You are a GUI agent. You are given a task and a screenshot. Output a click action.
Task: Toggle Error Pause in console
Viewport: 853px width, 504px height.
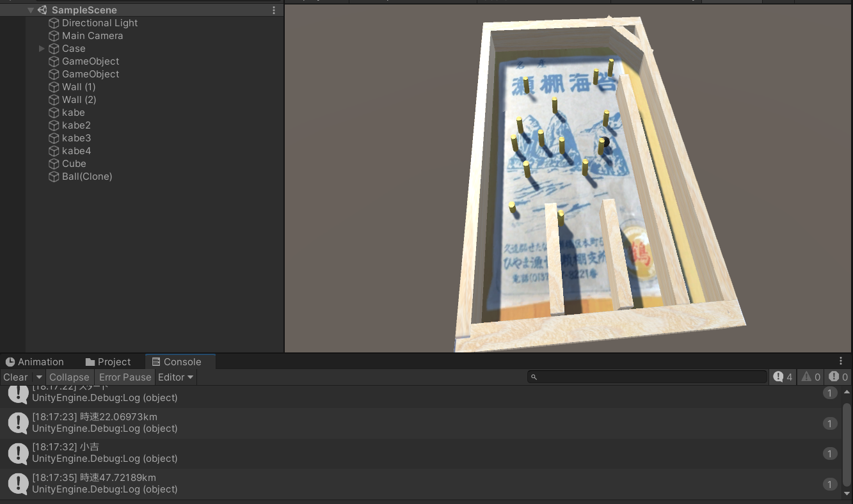click(x=125, y=377)
